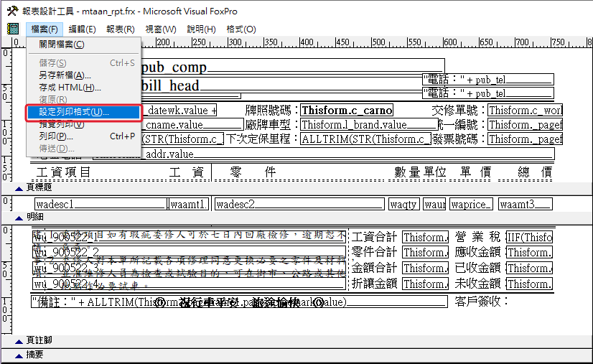Screen dimensions: 593x364
Task: Select the 客戶簽收 label
Action: coord(482,302)
